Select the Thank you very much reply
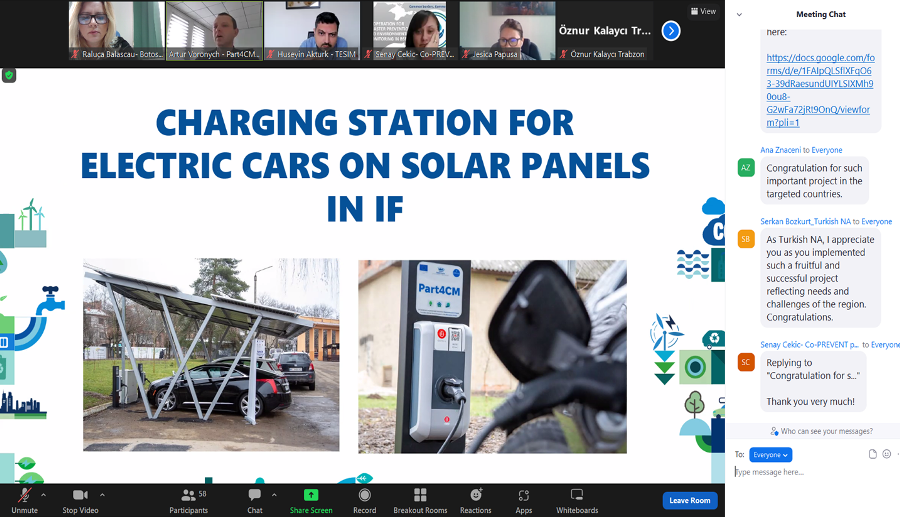This screenshot has width=900, height=517. (x=812, y=382)
